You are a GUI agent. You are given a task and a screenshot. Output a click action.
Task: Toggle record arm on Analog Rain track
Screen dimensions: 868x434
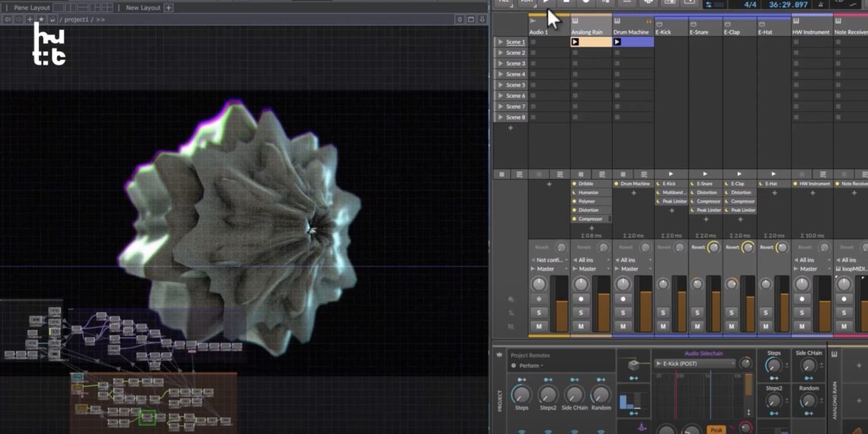581,299
